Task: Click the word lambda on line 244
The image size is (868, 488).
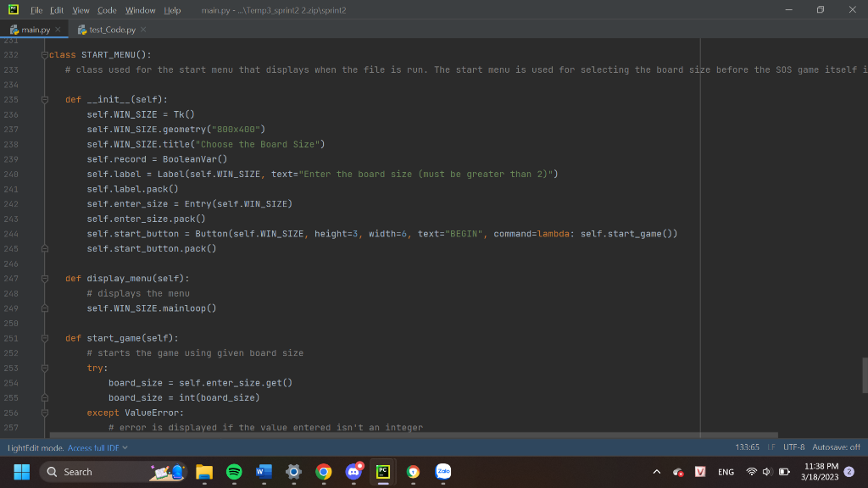Action: tap(554, 234)
